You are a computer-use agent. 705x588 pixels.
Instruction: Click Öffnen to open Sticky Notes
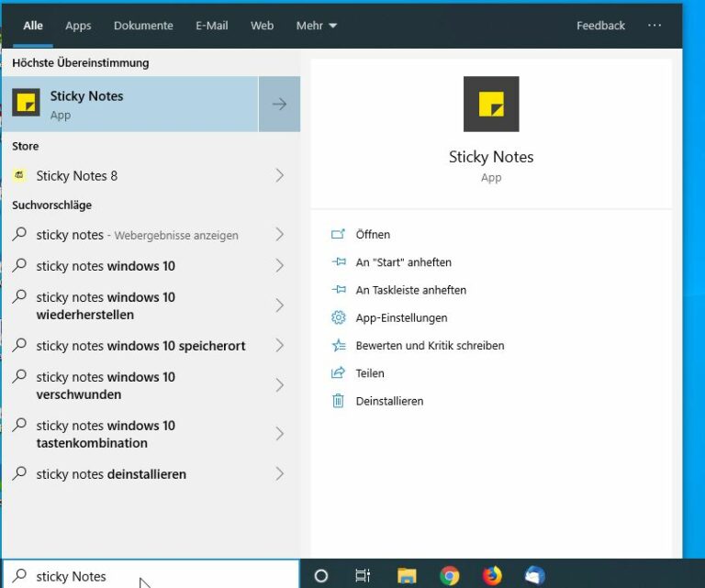(373, 235)
